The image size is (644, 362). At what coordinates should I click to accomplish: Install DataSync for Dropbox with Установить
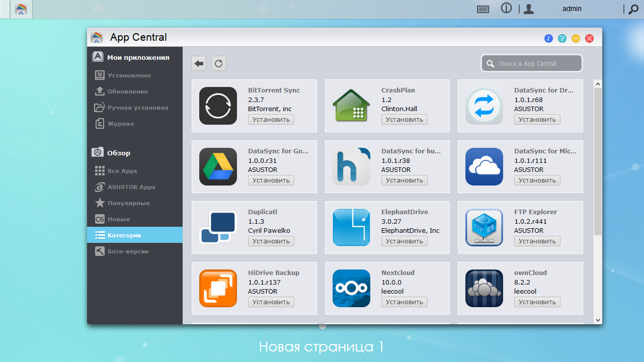[537, 120]
